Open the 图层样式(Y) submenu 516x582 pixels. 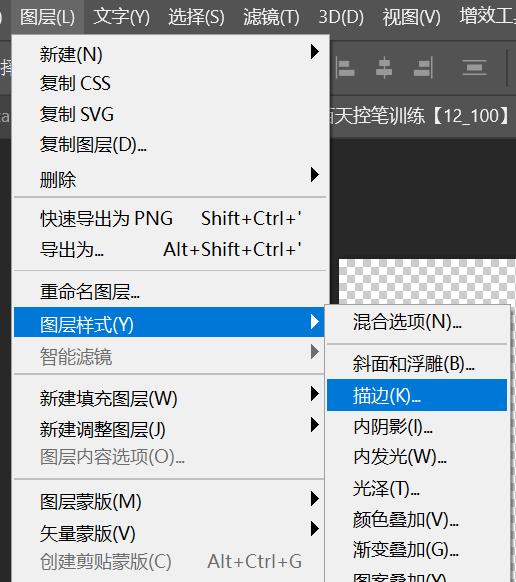[x=169, y=322]
